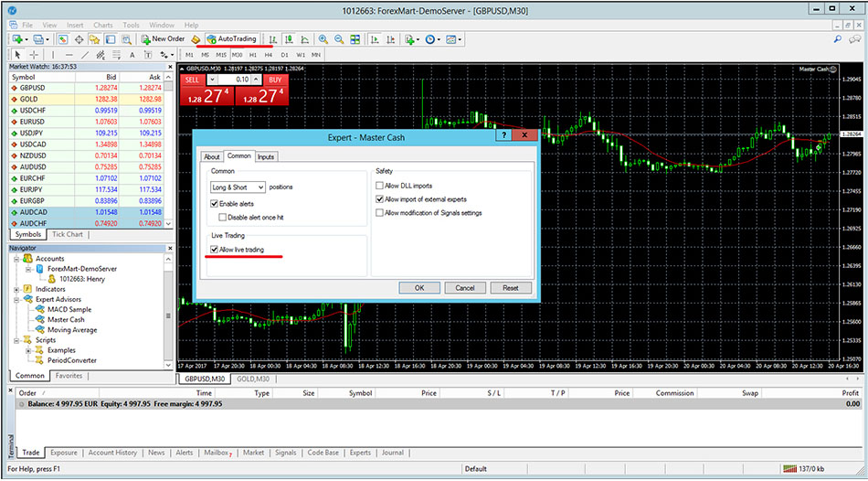Select the text label tool
868x481 pixels.
[x=148, y=55]
